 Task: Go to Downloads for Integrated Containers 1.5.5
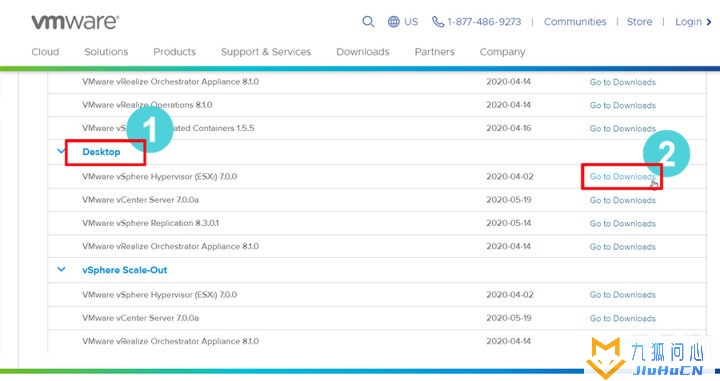(x=622, y=129)
